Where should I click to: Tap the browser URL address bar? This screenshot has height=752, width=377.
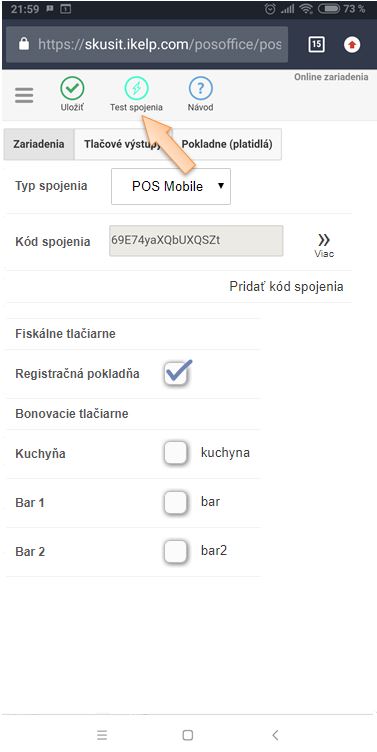tap(147, 45)
